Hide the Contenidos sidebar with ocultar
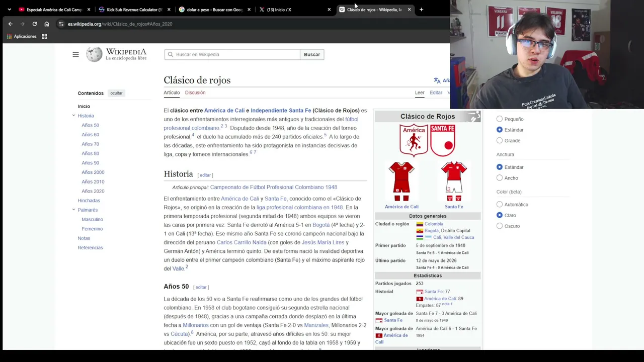 click(116, 93)
